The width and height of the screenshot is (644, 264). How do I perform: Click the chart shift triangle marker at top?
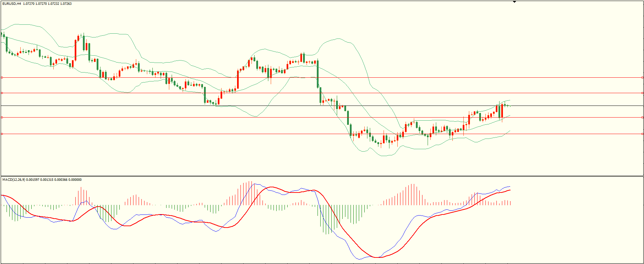coord(515,2)
